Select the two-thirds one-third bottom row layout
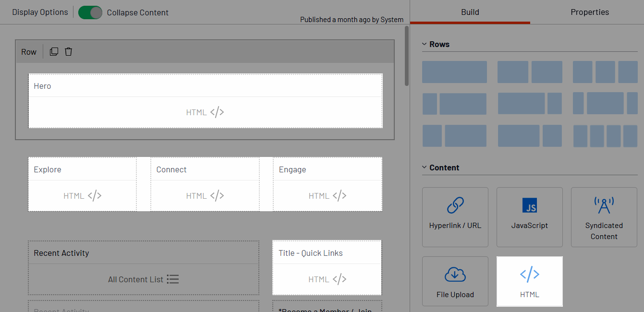This screenshot has width=644, height=312. (530, 136)
